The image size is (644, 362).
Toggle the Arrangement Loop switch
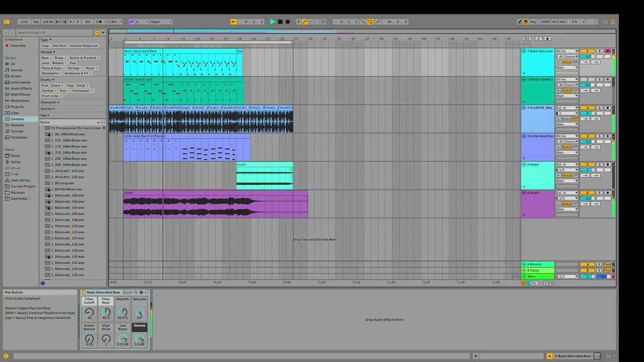[370, 22]
